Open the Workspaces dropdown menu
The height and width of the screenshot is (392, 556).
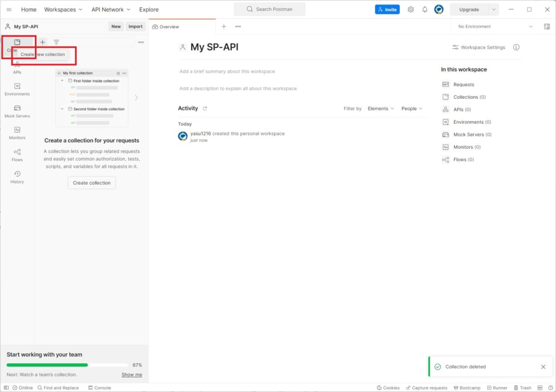click(x=63, y=10)
